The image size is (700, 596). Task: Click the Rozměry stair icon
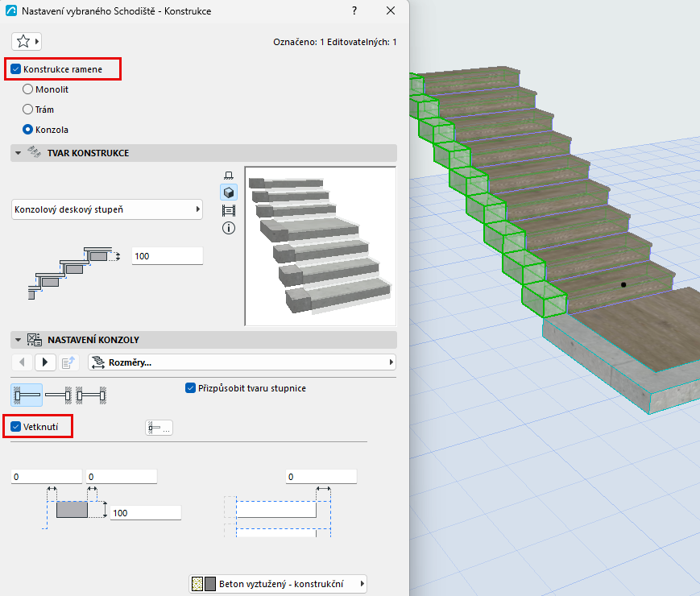[x=97, y=362]
